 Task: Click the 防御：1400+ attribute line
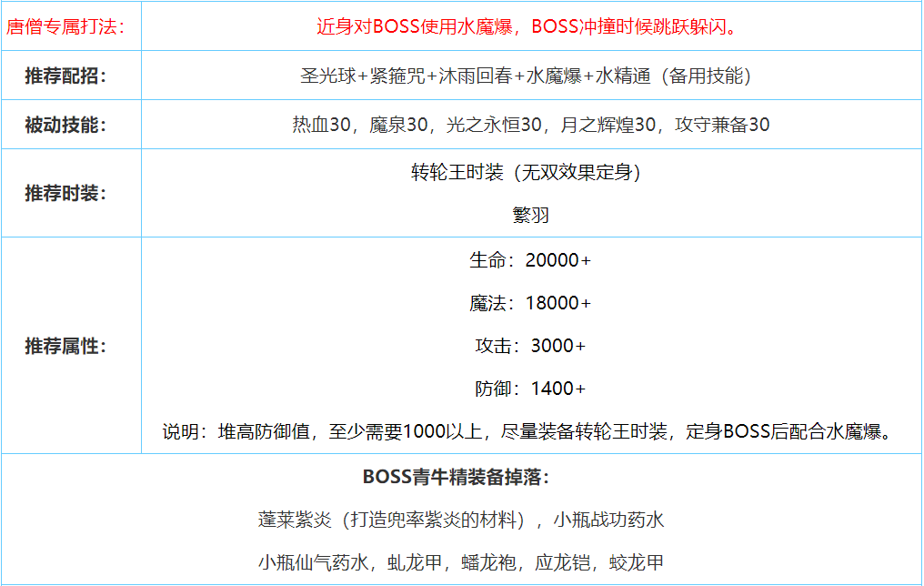(x=531, y=389)
